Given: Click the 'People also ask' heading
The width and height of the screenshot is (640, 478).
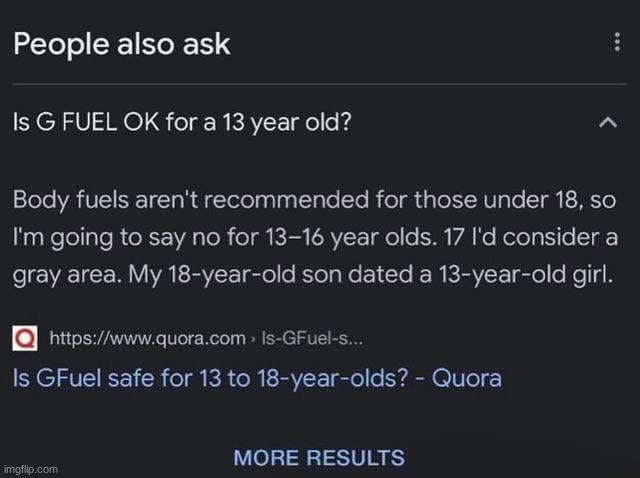Looking at the screenshot, I should tap(121, 44).
